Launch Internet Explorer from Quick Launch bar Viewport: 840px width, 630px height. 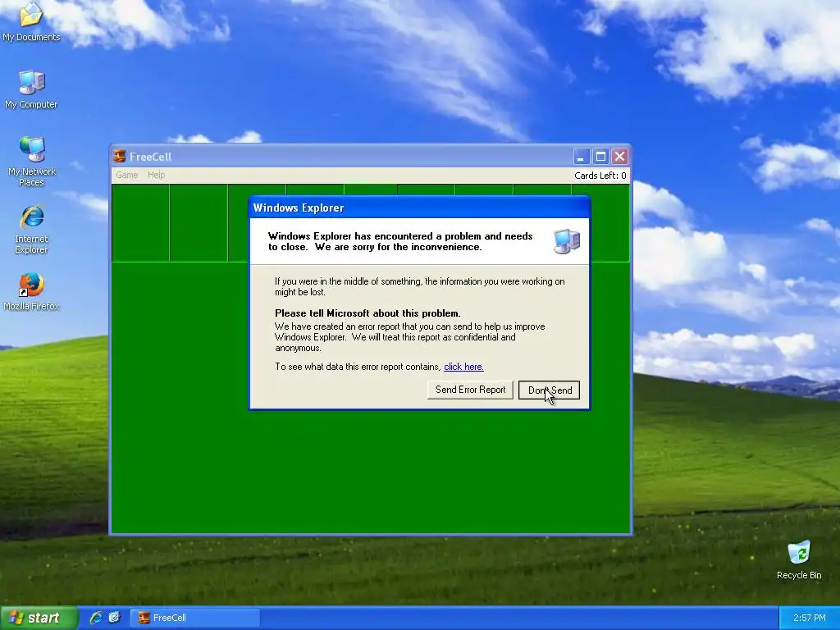coord(96,618)
